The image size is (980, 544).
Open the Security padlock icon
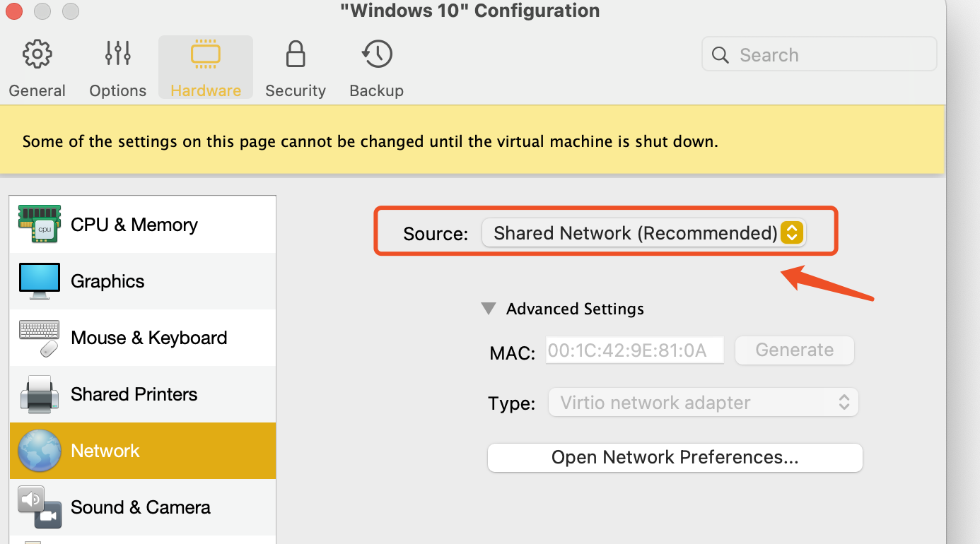296,54
